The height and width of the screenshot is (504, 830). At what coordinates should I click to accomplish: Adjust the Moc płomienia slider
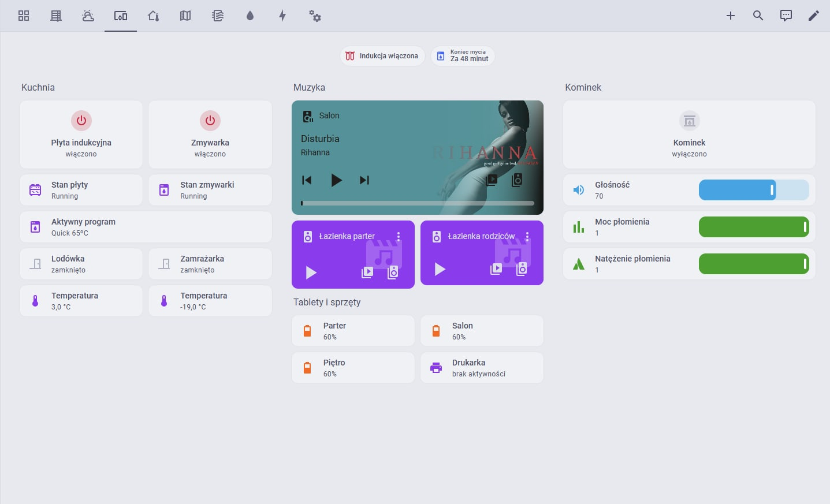point(754,227)
